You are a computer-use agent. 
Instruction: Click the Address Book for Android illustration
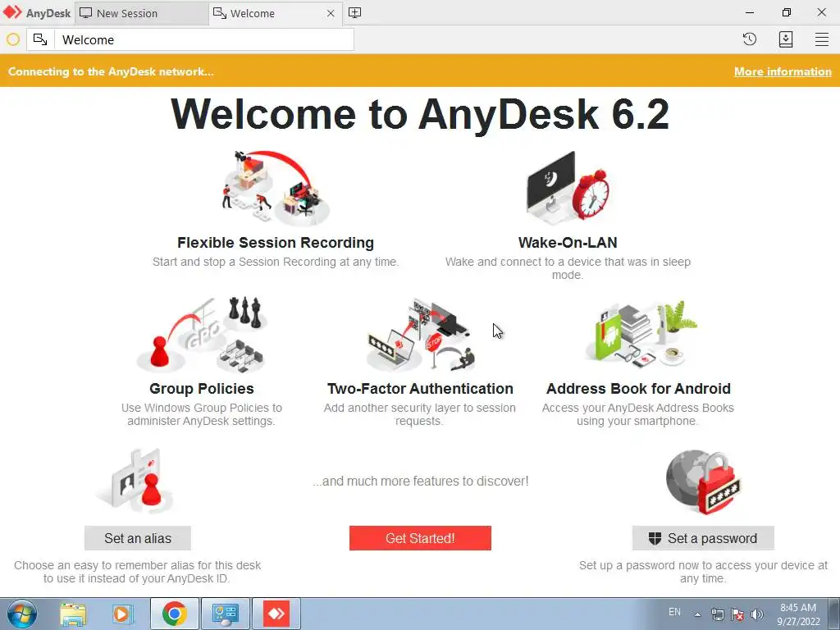point(640,333)
